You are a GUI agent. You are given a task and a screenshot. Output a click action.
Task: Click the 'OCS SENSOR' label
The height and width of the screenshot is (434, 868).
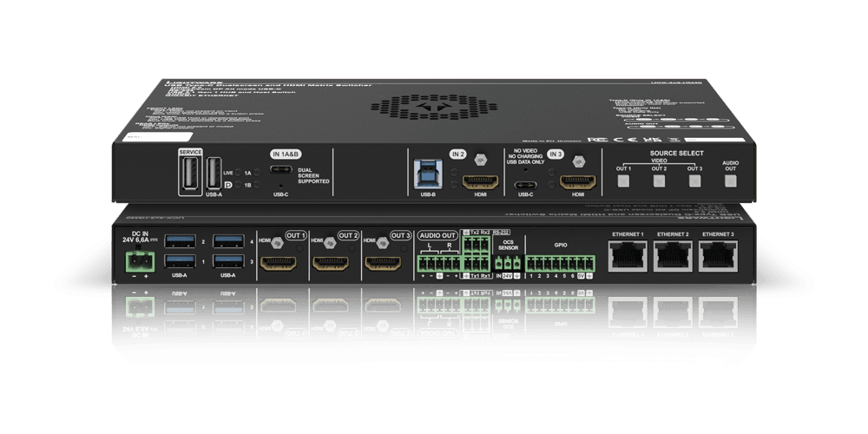click(x=508, y=245)
